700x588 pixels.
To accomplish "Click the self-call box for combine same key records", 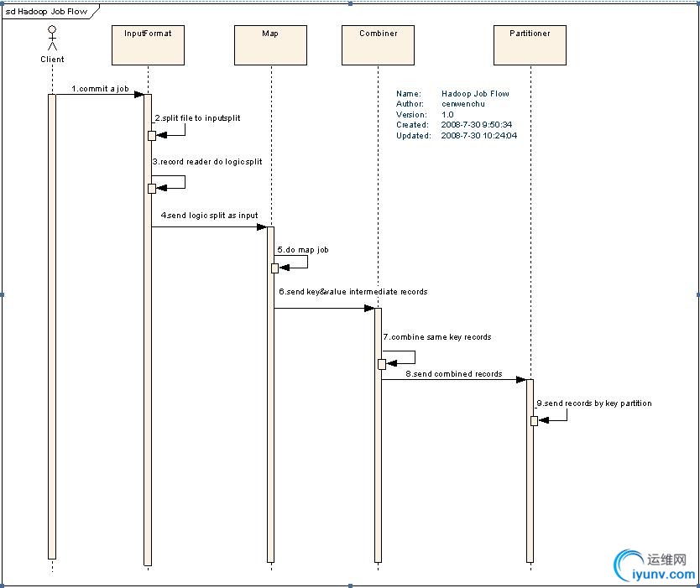I will [x=382, y=364].
